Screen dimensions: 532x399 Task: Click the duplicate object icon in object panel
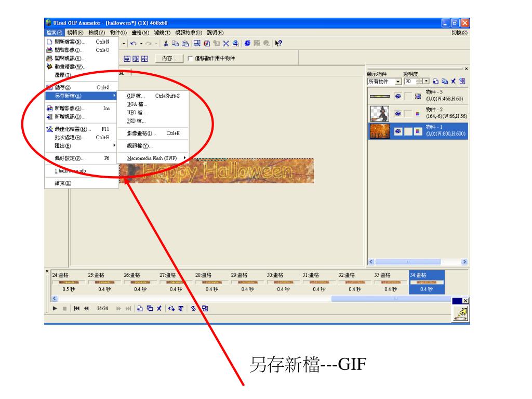point(445,82)
